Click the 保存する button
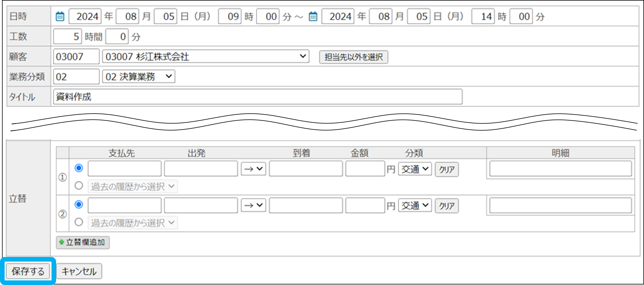Viewport: 644px width, 285px height. [x=28, y=271]
